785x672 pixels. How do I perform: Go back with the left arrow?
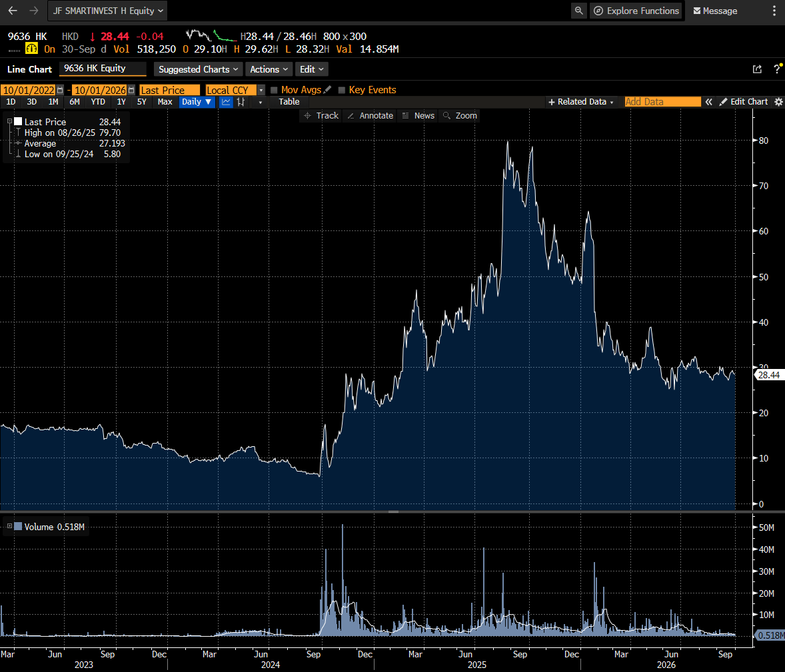[x=13, y=11]
